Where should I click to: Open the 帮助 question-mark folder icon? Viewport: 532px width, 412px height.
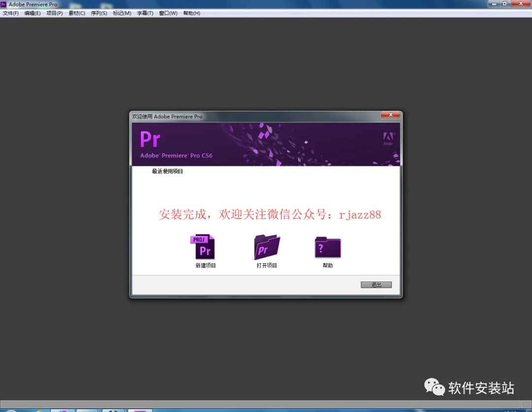point(328,247)
